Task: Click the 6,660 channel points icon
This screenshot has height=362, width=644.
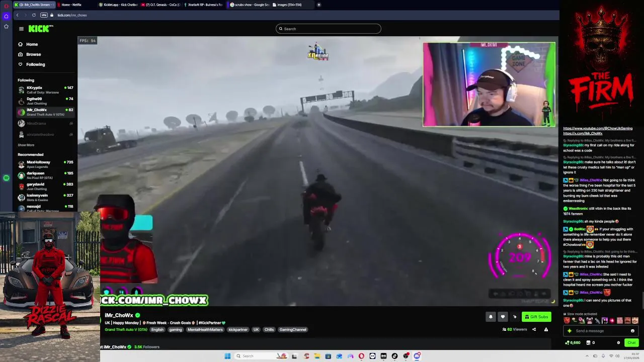Action: pos(573,343)
